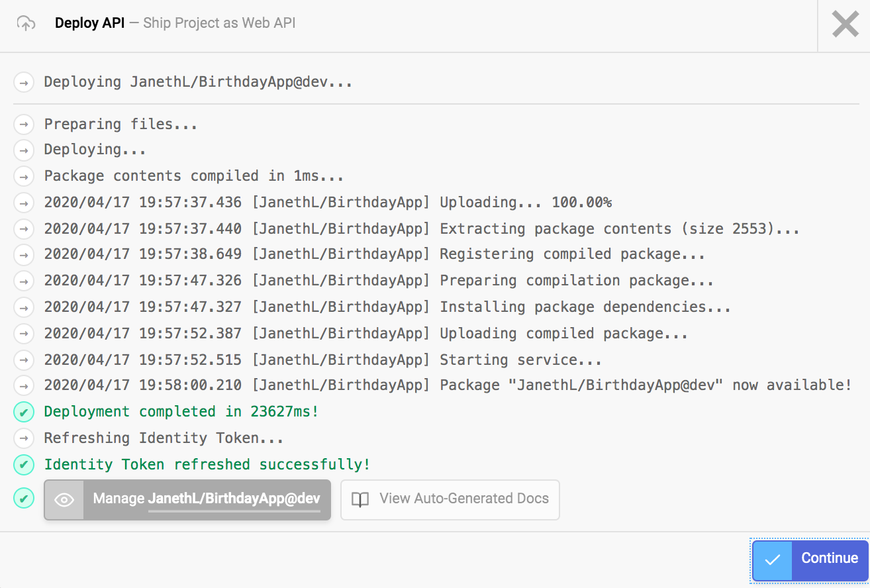
Task: Click the 'Deploy API' title text
Action: click(89, 23)
